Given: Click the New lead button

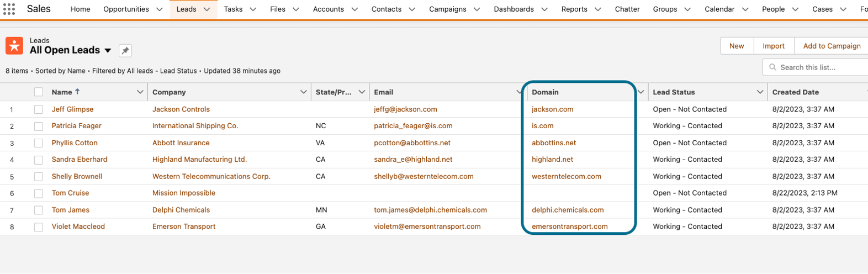Looking at the screenshot, I should tap(736, 46).
